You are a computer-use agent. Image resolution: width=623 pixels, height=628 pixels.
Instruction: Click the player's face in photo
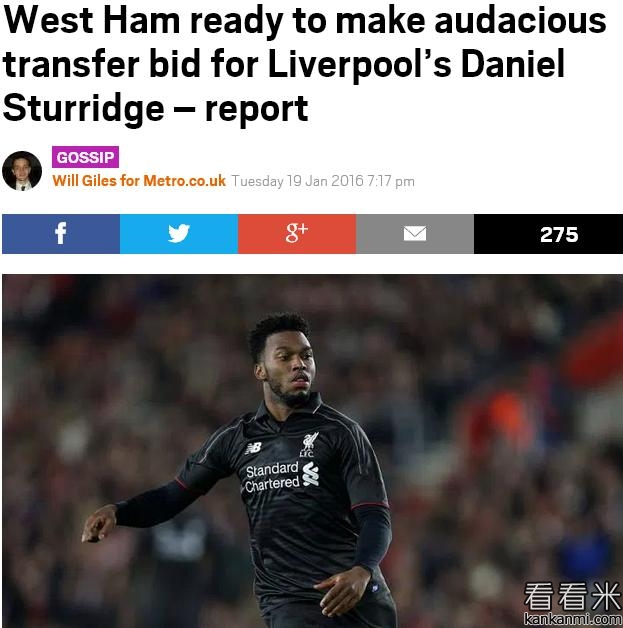[x=291, y=366]
